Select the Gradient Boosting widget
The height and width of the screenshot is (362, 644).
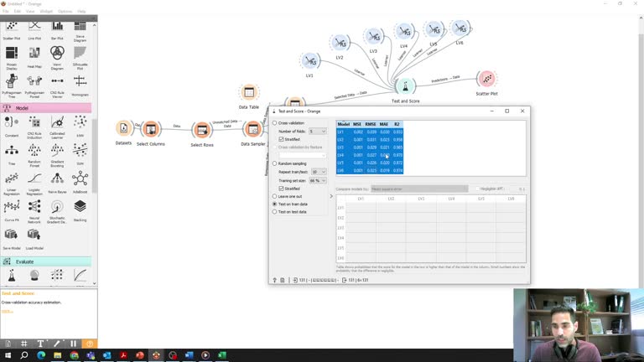tap(57, 155)
